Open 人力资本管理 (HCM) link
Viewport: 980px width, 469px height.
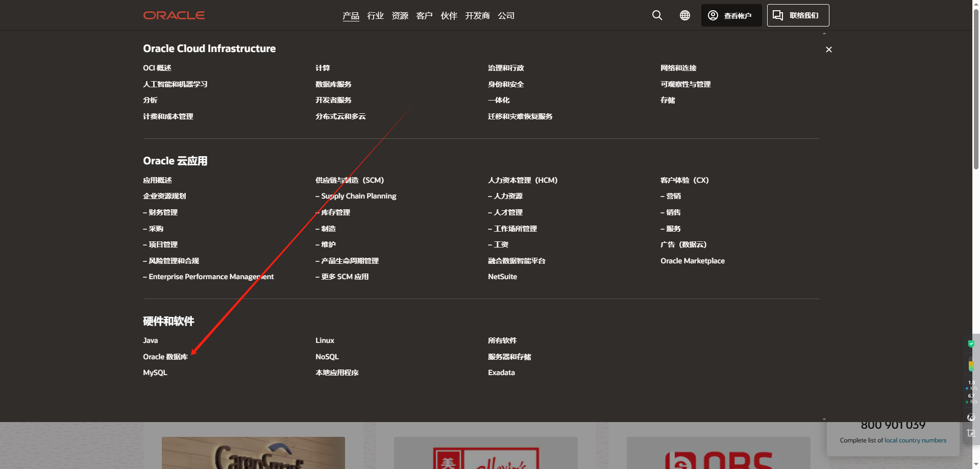[x=523, y=180]
